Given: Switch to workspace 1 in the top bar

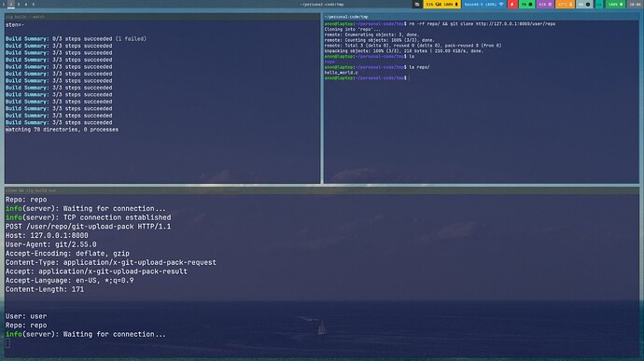Looking at the screenshot, I should [x=4, y=4].
